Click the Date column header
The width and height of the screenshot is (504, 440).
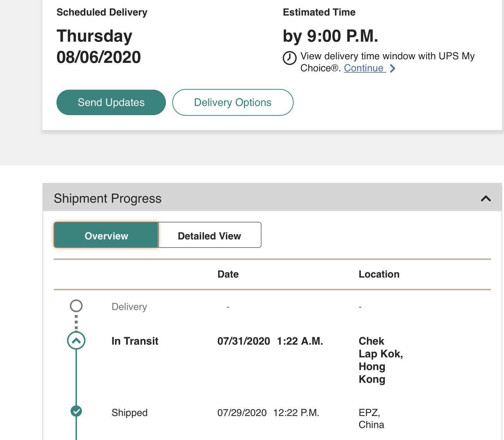228,274
